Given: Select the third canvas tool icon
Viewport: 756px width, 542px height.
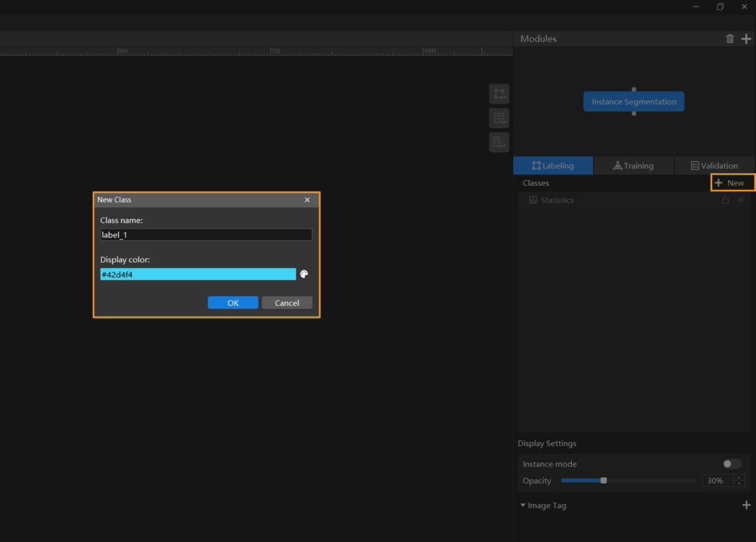Looking at the screenshot, I should pyautogui.click(x=499, y=142).
